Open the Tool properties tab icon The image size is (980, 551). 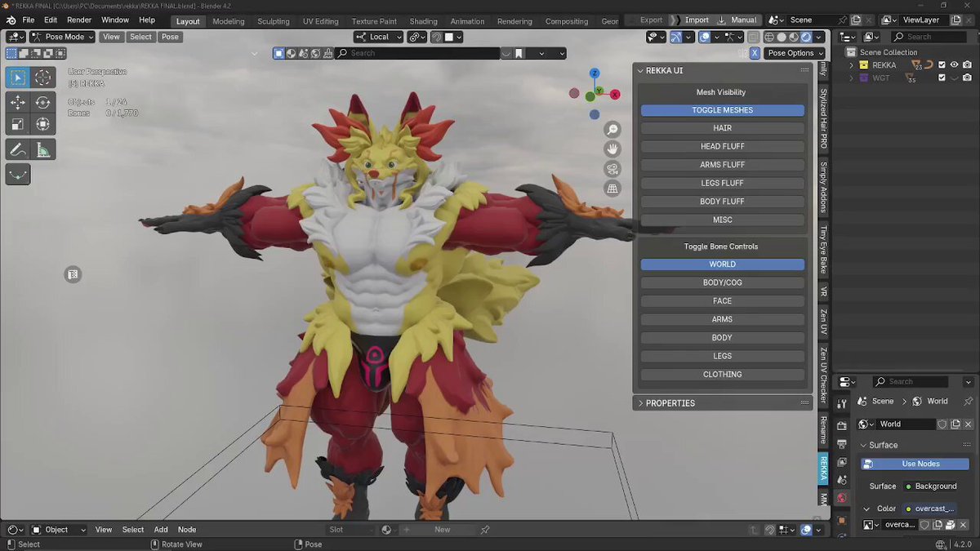click(x=842, y=404)
